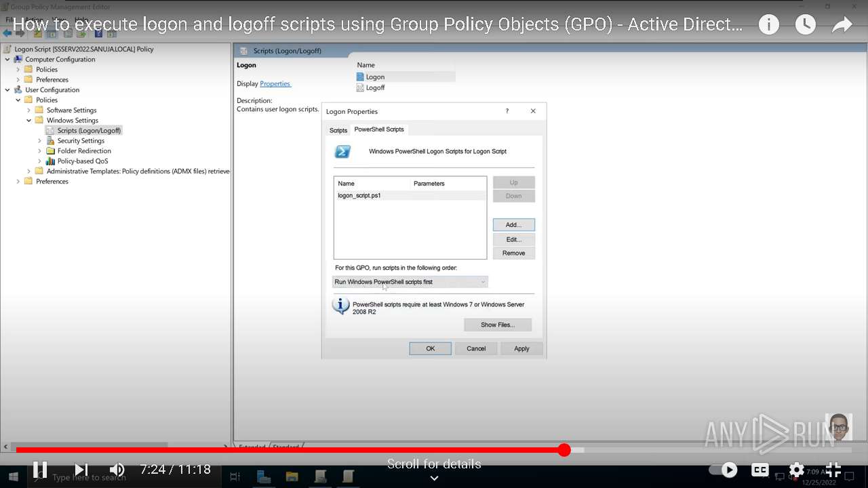Collapse User Configuration node
The width and height of the screenshot is (868, 488).
point(7,89)
